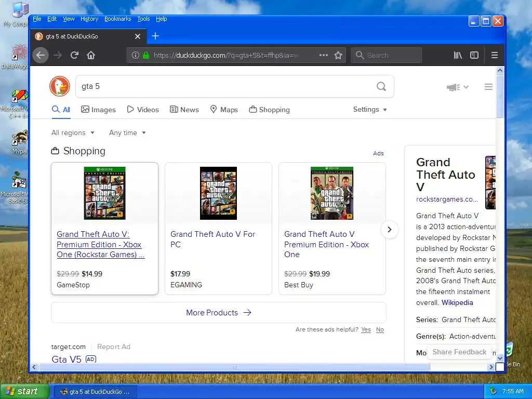Open the Help menu
Screen dimensions: 532x399
click(162, 19)
